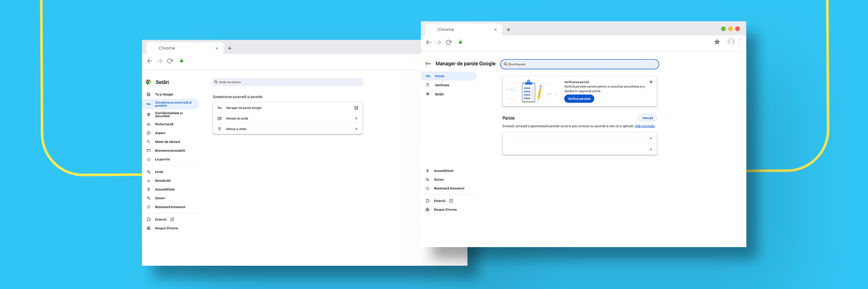Reload page in Password Manager window
Viewport: 868px width, 289px height.
pos(449,42)
